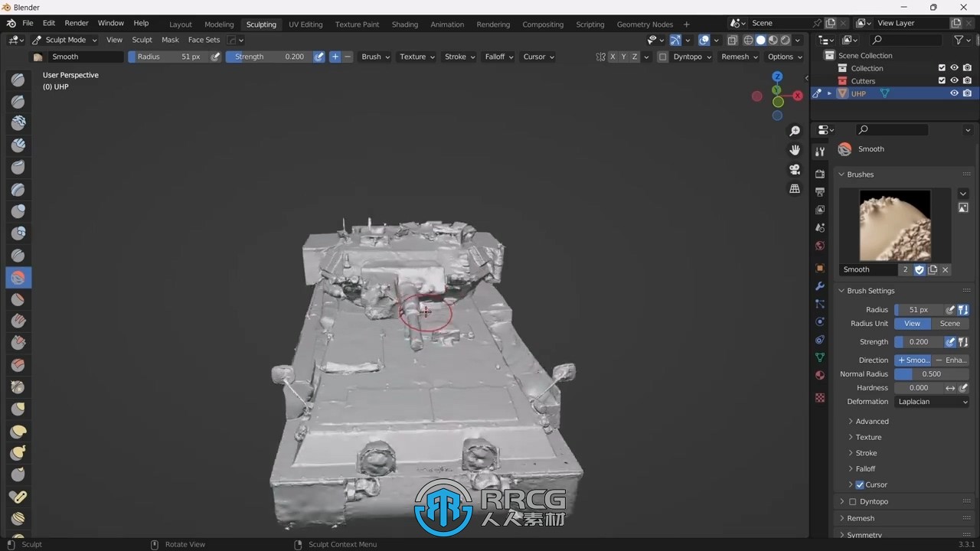Enable the Dyntopo panel checkbox

853,501
